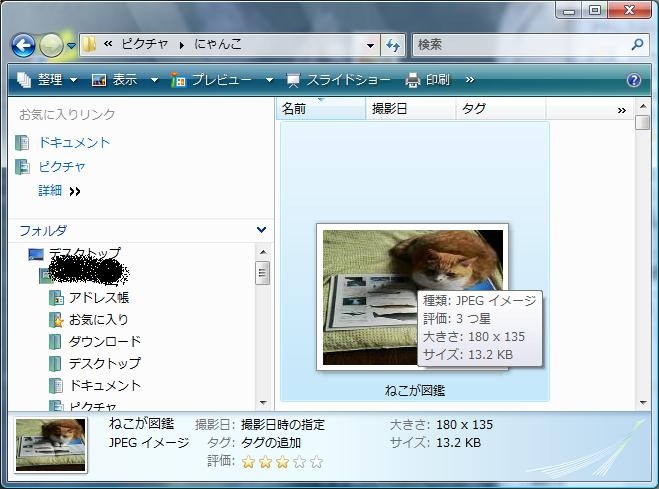Click 撮影日時の指定 to set date taken
The image size is (659, 489).
[x=283, y=425]
